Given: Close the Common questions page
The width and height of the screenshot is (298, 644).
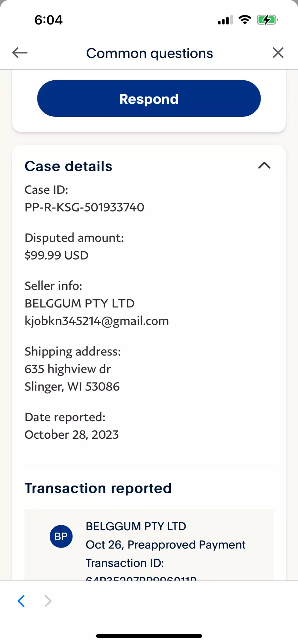Looking at the screenshot, I should [278, 53].
